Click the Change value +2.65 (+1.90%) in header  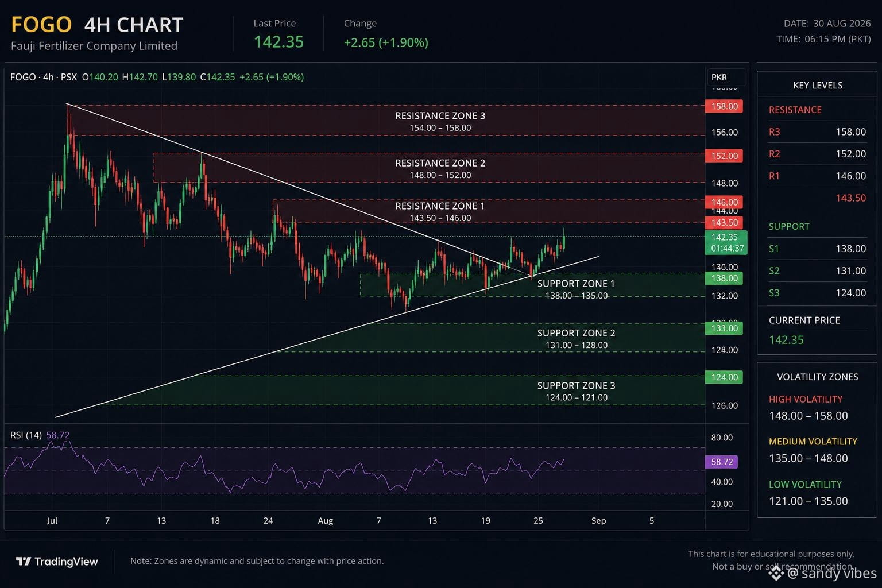click(x=386, y=42)
